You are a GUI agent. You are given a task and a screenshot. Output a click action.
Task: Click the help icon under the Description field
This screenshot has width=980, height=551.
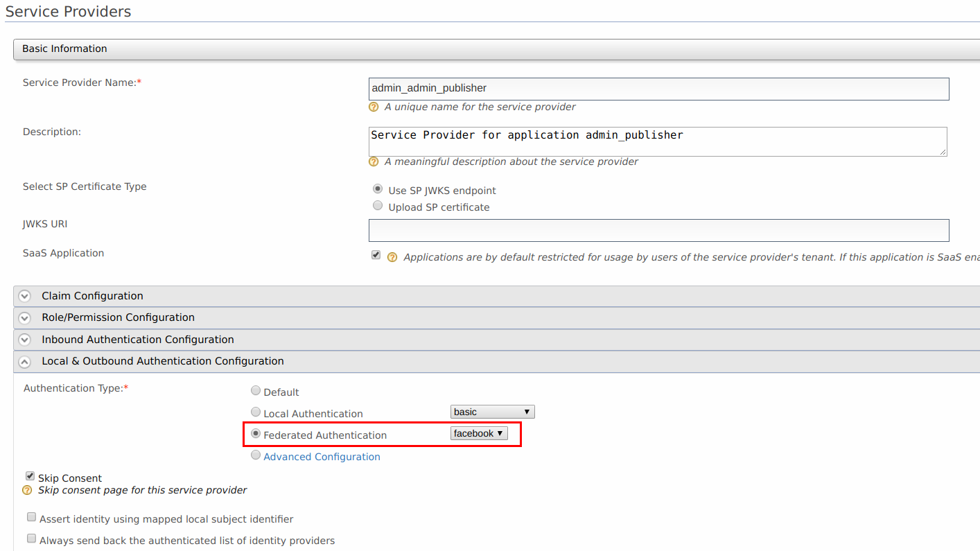pos(374,161)
